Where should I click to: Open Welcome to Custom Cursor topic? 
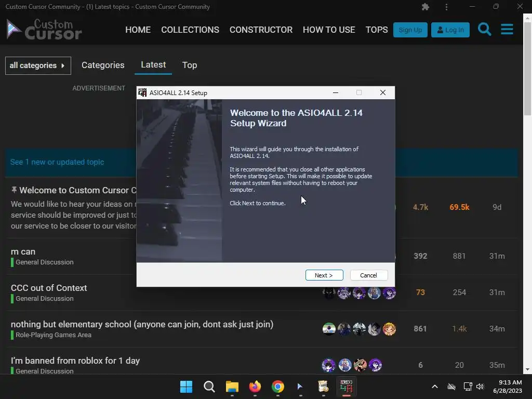click(x=78, y=190)
